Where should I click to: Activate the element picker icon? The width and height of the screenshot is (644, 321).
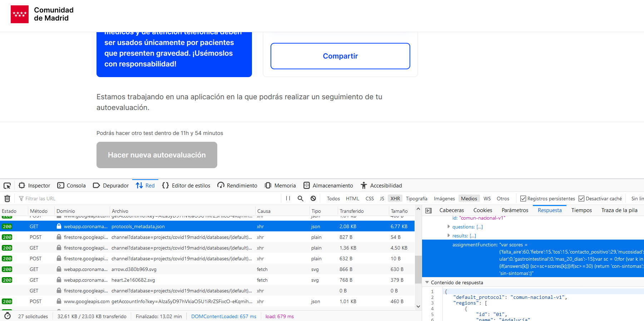click(7, 186)
